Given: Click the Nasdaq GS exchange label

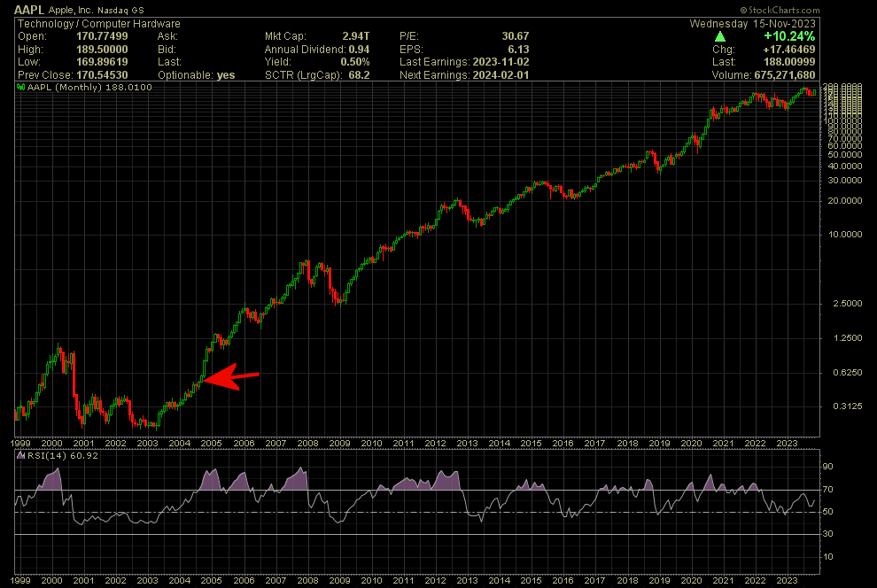Looking at the screenshot, I should [x=120, y=11].
